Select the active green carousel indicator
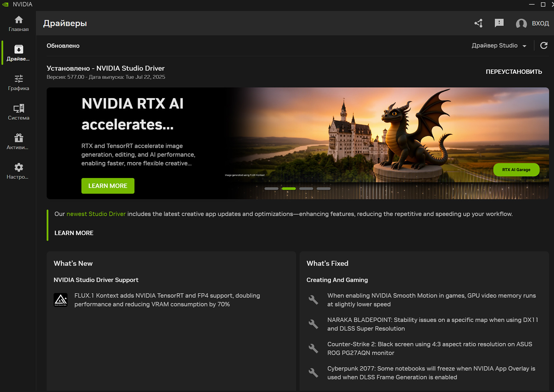The image size is (554, 392). click(289, 189)
